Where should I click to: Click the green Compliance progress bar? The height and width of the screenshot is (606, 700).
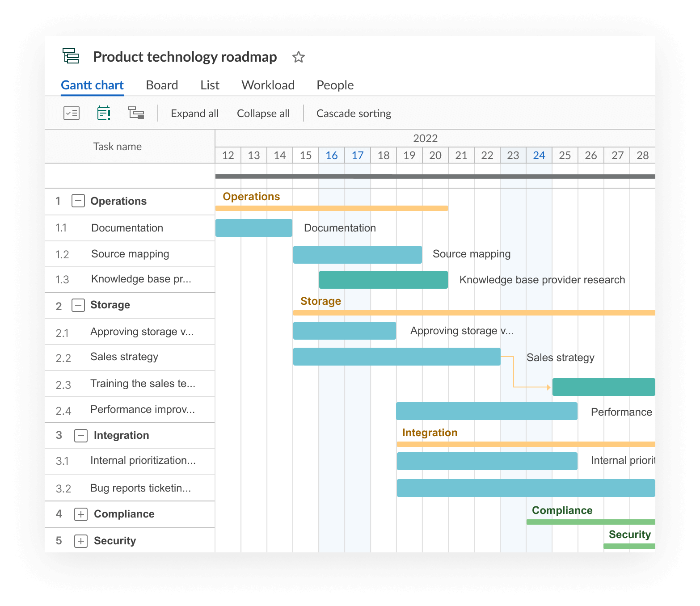coord(590,521)
